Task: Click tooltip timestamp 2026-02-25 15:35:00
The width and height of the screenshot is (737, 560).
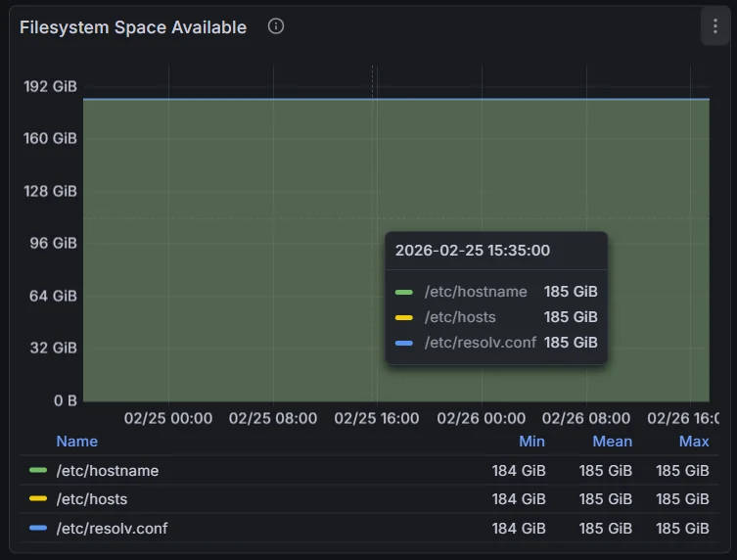Action: pos(473,251)
